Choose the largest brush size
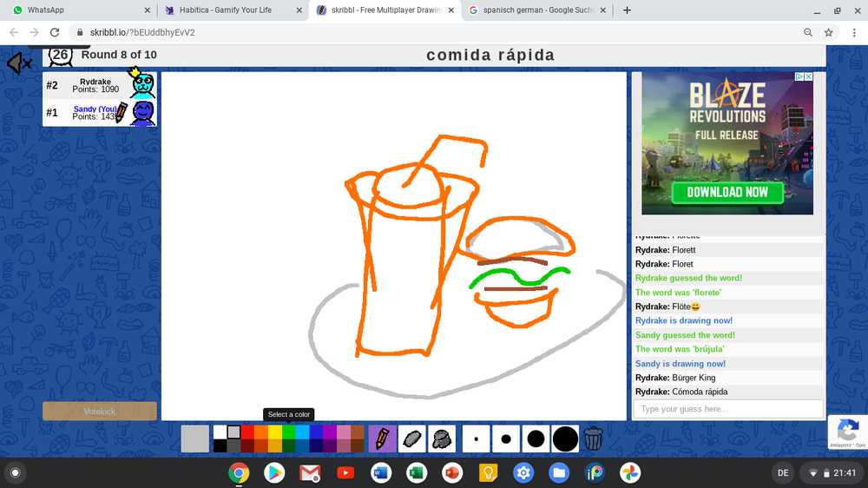 [565, 439]
